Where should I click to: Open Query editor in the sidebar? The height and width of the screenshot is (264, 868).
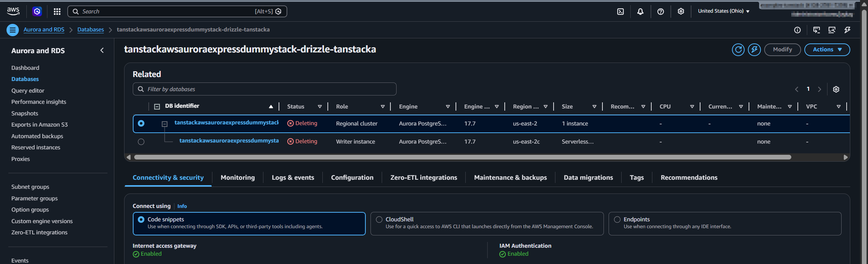28,91
